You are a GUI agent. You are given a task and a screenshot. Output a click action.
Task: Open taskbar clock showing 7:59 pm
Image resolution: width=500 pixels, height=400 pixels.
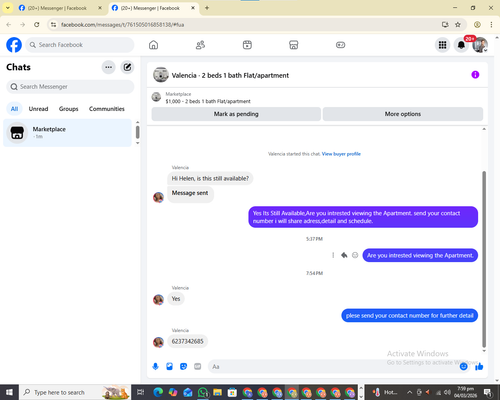[465, 392]
